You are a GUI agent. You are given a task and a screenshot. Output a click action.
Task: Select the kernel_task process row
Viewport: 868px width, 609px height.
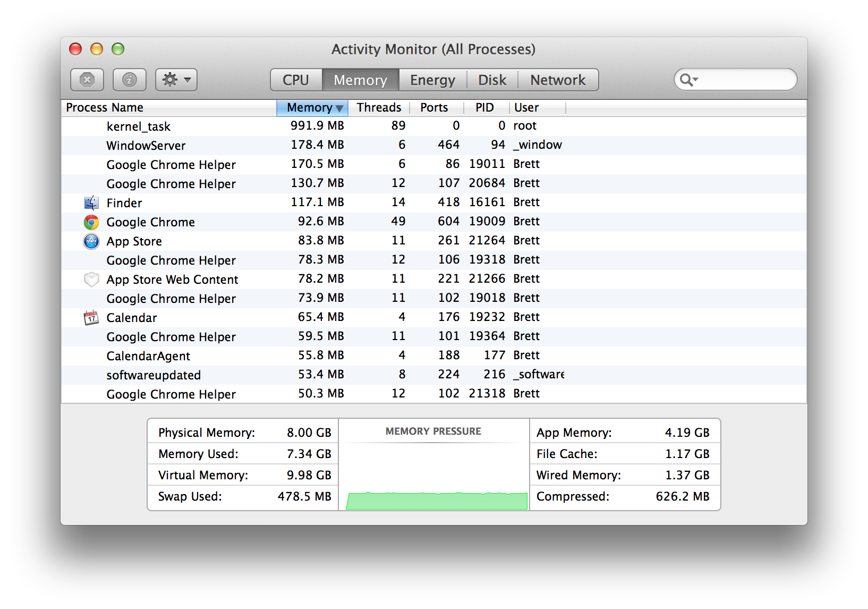[x=433, y=126]
